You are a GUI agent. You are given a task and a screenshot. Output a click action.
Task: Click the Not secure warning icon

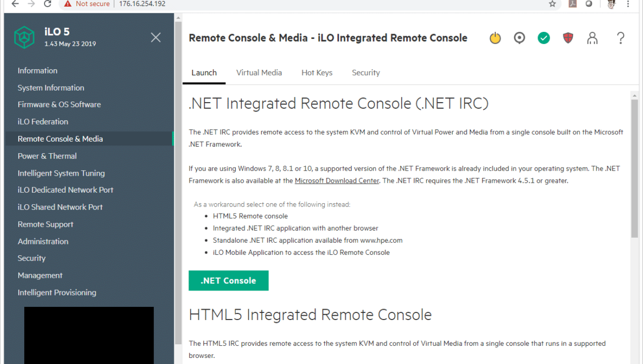[x=68, y=4]
